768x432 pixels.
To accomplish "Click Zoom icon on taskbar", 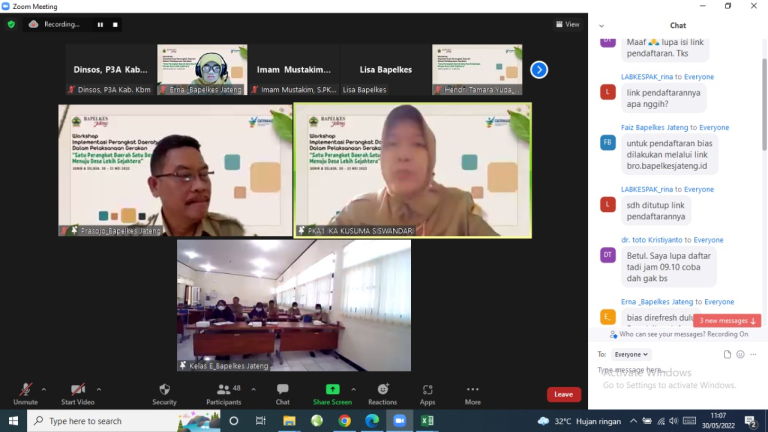I will coord(400,421).
